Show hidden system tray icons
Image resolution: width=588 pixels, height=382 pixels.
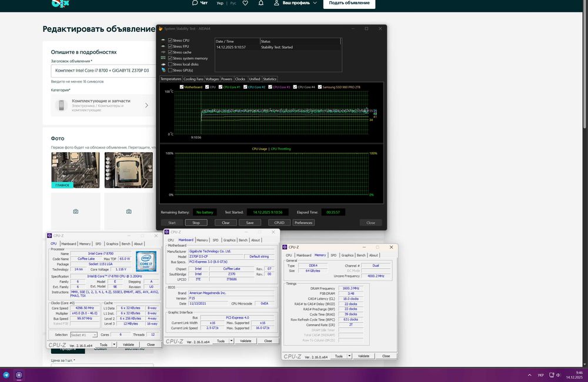(x=530, y=375)
